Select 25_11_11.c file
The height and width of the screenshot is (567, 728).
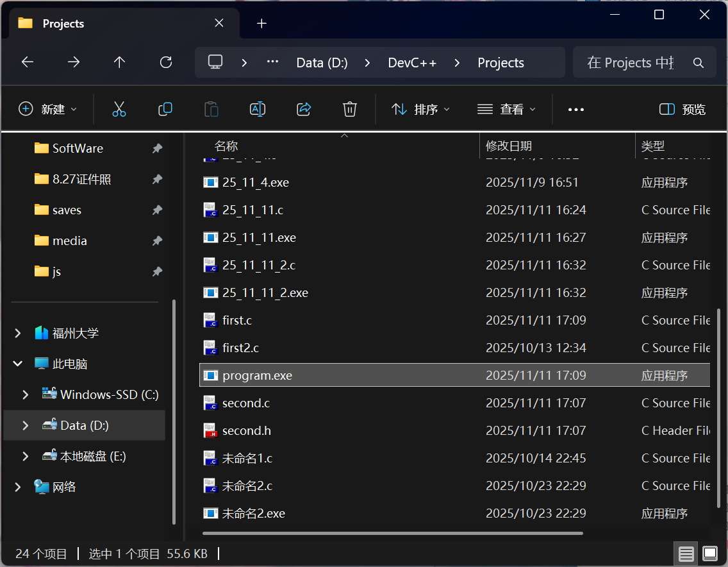pyautogui.click(x=454, y=210)
